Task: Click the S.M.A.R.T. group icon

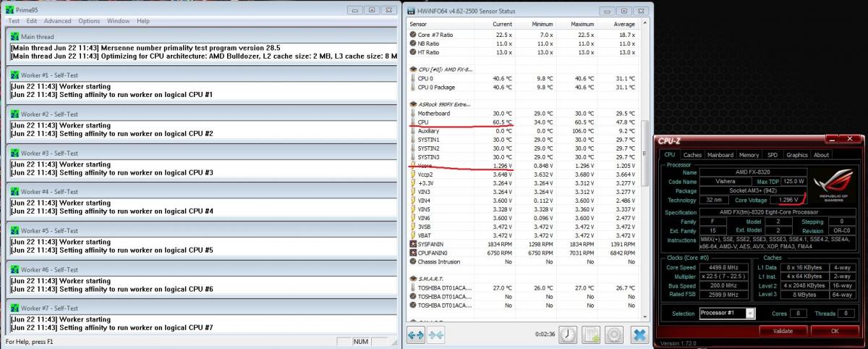Action: pos(413,279)
